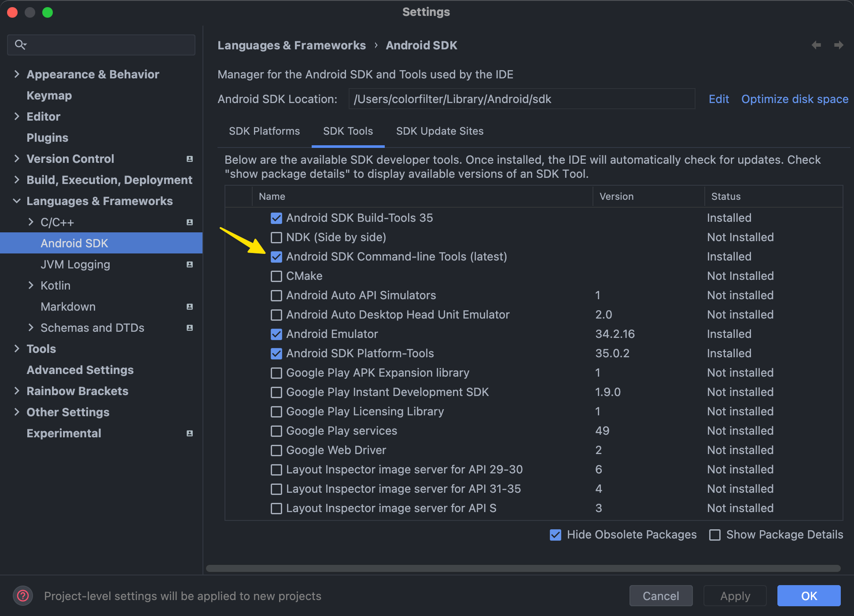Click the help question mark icon

23,596
